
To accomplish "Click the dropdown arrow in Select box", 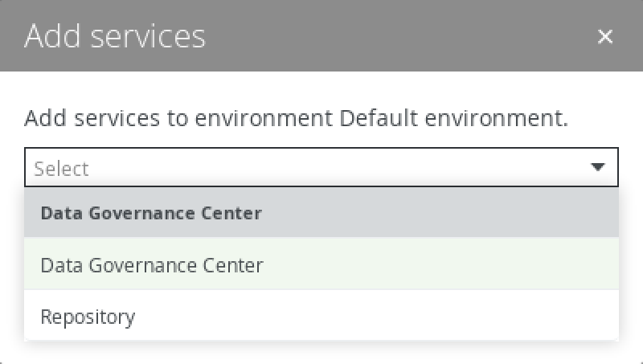I will click(597, 168).
